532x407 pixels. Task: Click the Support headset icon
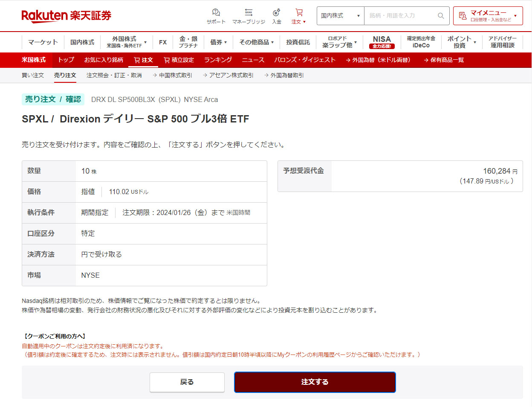click(216, 12)
